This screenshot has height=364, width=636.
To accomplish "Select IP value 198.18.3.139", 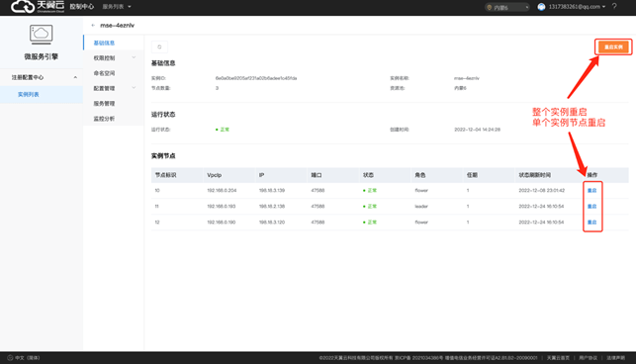I will click(272, 190).
